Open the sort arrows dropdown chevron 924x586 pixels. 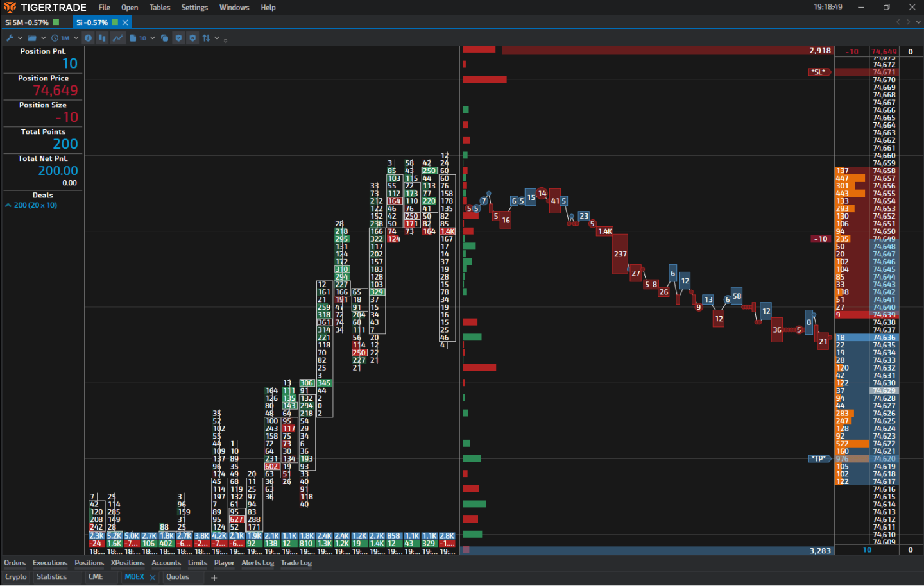point(217,38)
